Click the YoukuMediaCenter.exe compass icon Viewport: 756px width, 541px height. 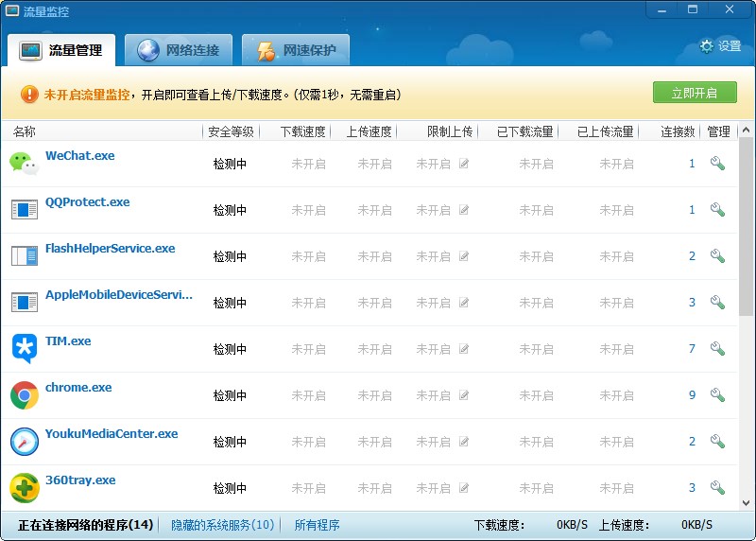25,442
